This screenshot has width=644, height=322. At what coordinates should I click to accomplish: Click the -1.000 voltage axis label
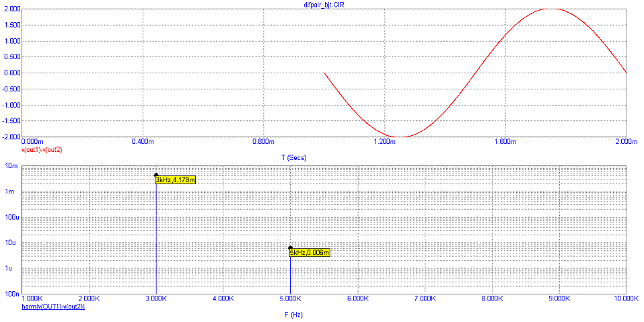11,105
